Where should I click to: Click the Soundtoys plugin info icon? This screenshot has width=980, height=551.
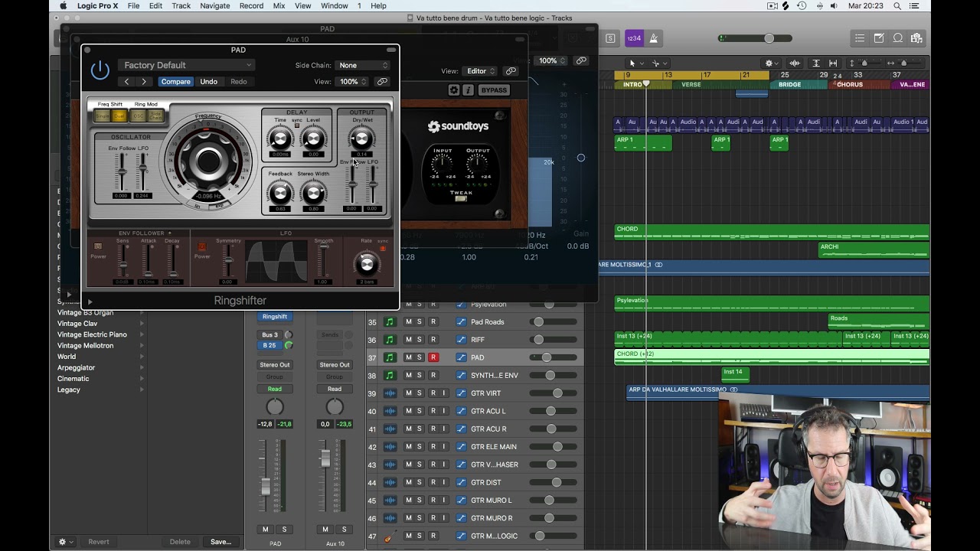[x=468, y=90]
